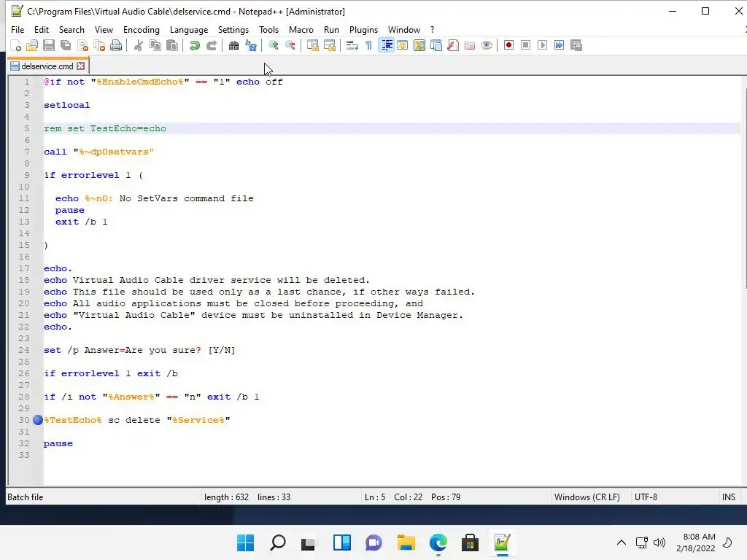Show hidden tray icons chevron
The height and width of the screenshot is (560, 747).
[x=622, y=542]
